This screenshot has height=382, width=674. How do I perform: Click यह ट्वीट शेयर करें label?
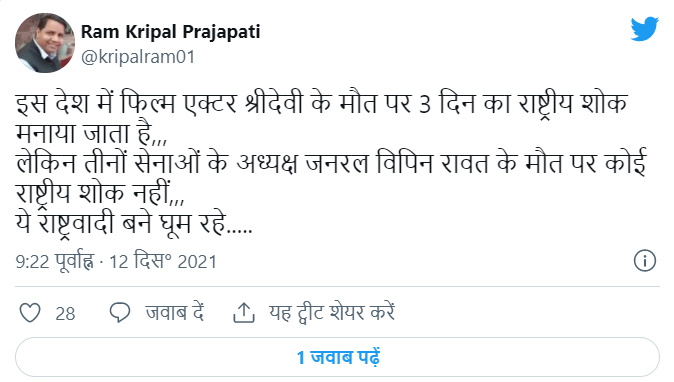[332, 312]
